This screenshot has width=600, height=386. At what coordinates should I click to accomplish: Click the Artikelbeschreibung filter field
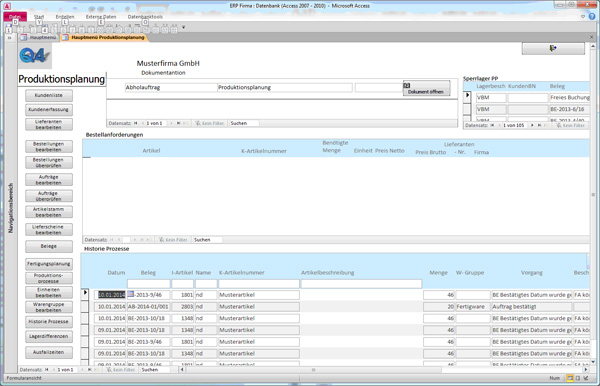tap(361, 283)
